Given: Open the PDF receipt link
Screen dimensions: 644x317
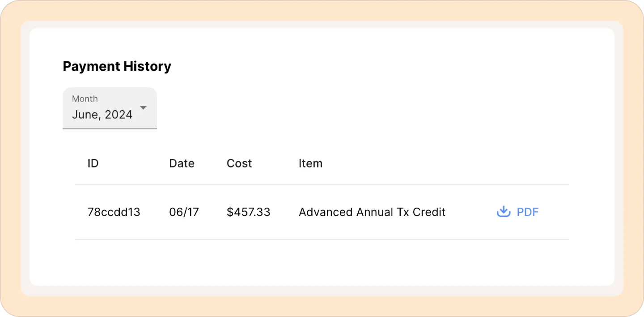Looking at the screenshot, I should (x=527, y=212).
